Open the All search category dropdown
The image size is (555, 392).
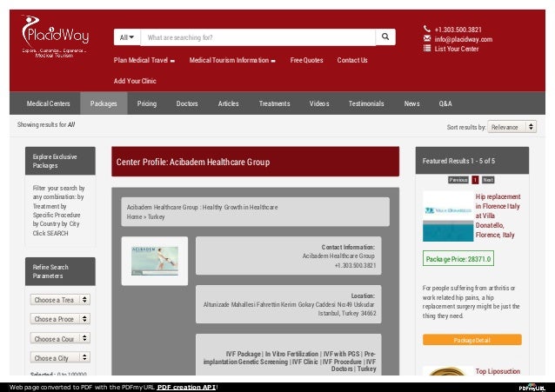coord(127,37)
